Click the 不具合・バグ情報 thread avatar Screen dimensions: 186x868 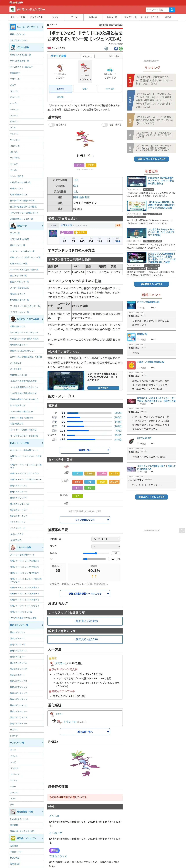point(131,365)
